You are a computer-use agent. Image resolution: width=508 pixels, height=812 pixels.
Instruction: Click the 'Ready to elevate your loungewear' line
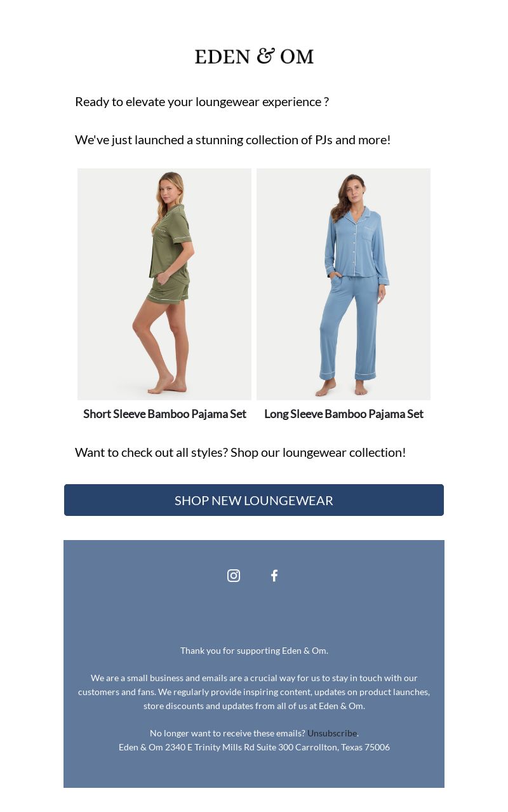tap(202, 102)
